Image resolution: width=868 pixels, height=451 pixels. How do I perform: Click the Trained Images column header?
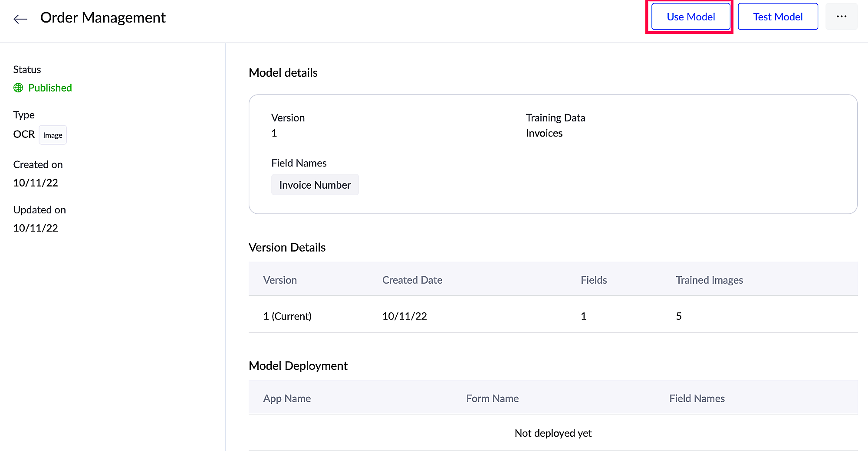709,280
